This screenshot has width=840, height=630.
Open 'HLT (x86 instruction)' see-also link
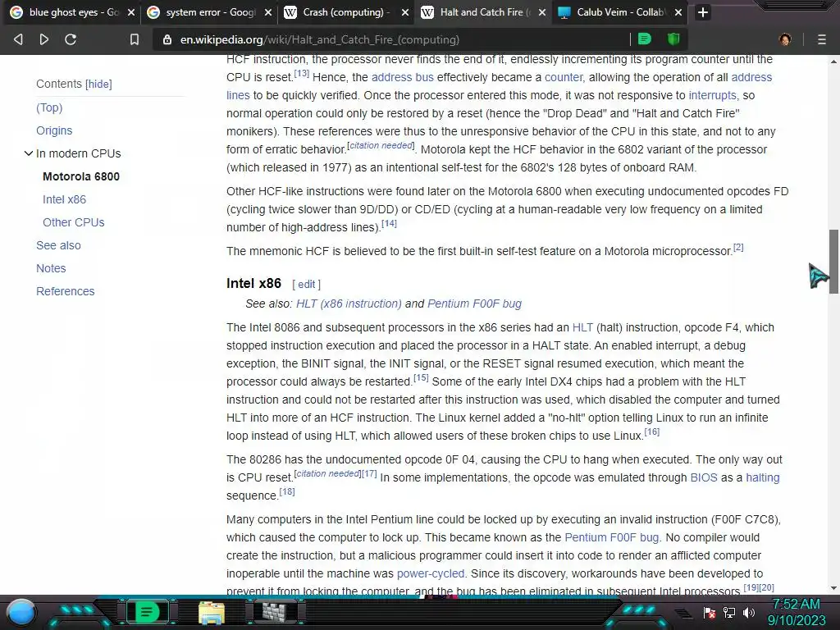pyautogui.click(x=349, y=304)
